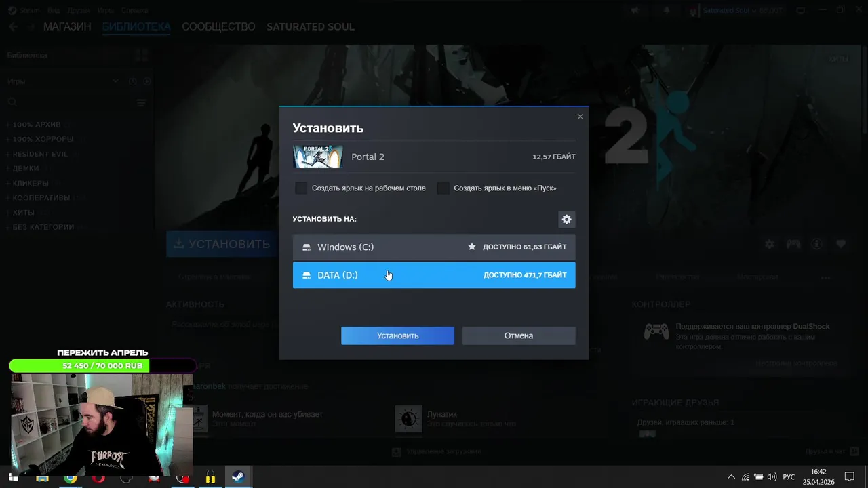
Task: Toggle the collections grid view icon
Action: pos(142,55)
